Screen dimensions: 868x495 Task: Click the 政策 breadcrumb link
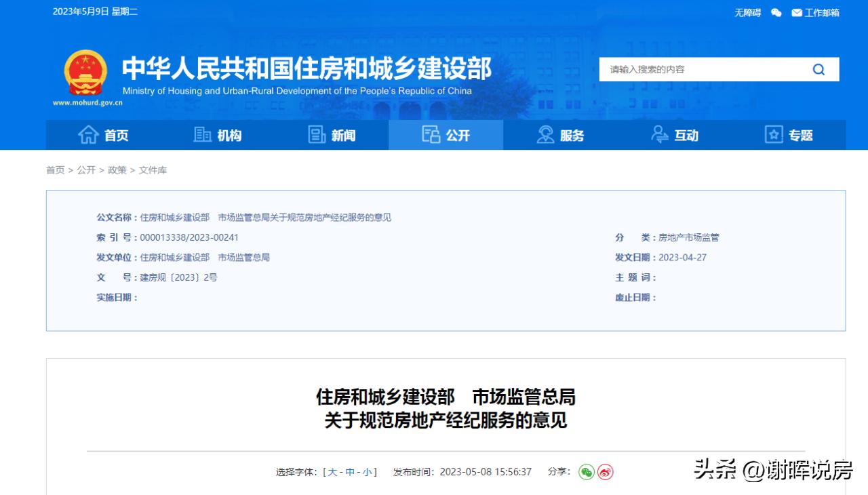point(115,170)
